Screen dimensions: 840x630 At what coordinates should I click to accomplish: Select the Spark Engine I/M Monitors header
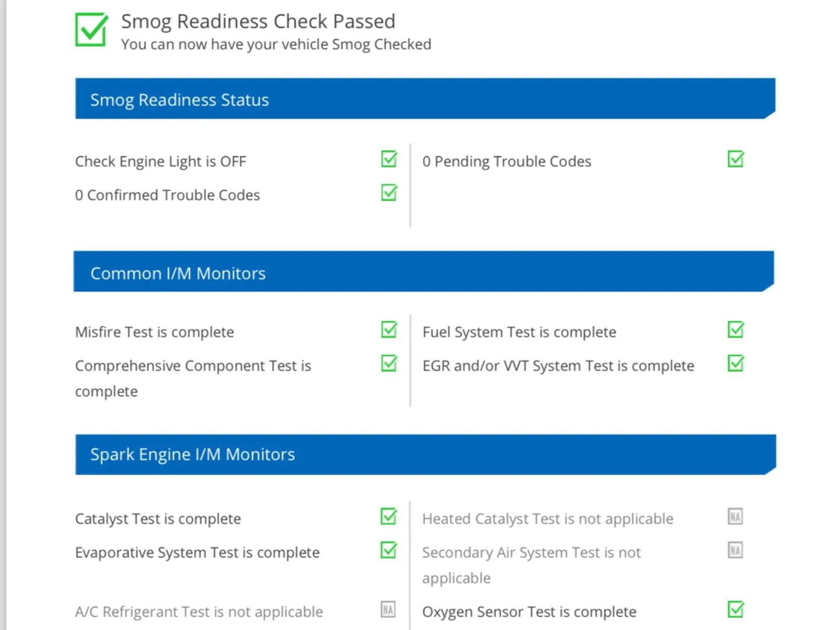(x=192, y=454)
